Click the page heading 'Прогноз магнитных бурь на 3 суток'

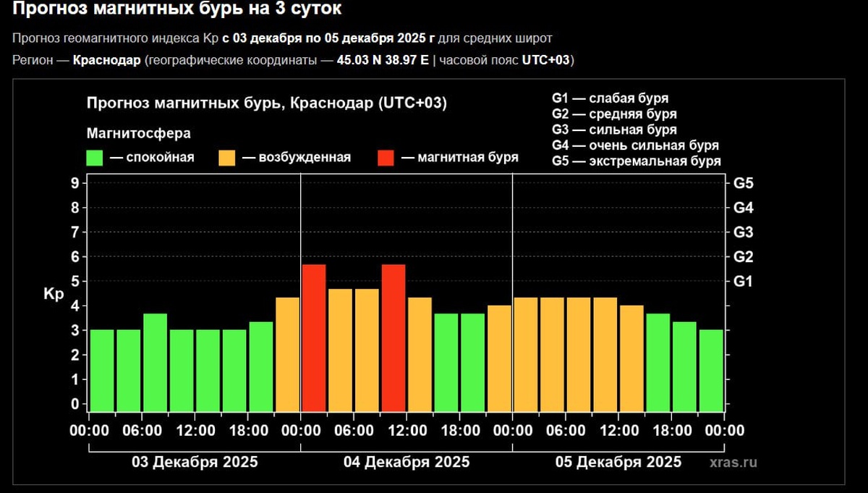click(178, 10)
